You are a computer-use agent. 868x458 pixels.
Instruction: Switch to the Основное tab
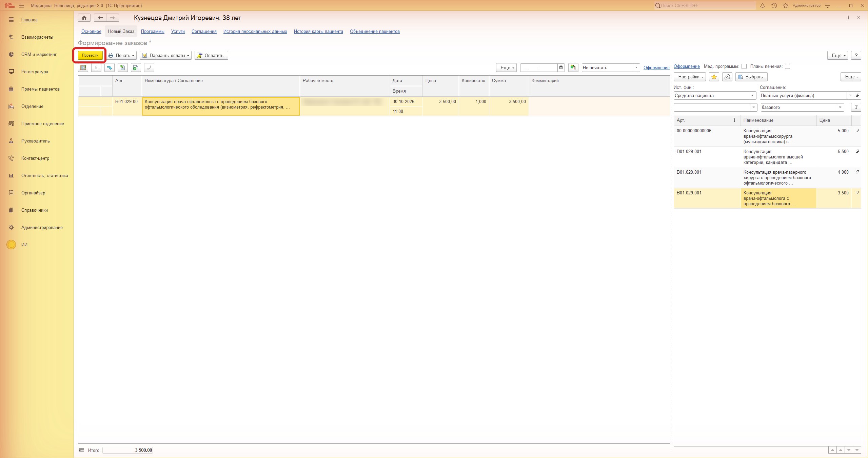click(91, 32)
